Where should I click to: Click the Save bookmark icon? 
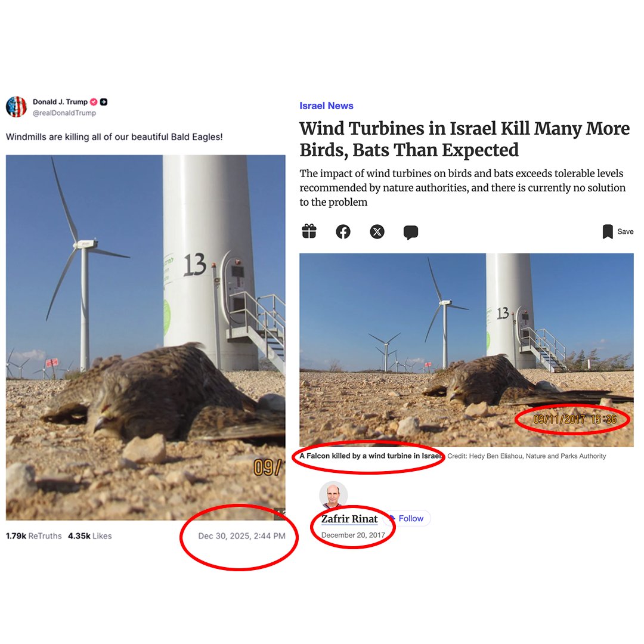coord(608,231)
